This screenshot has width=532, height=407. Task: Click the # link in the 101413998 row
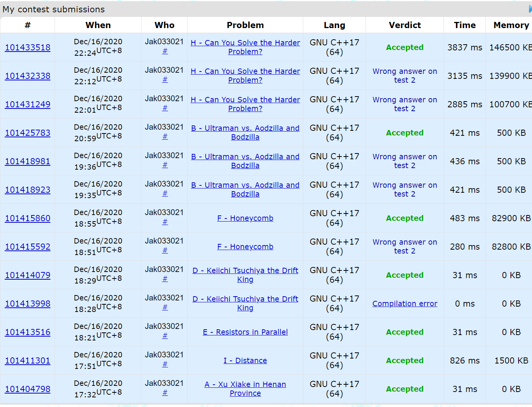point(165,307)
